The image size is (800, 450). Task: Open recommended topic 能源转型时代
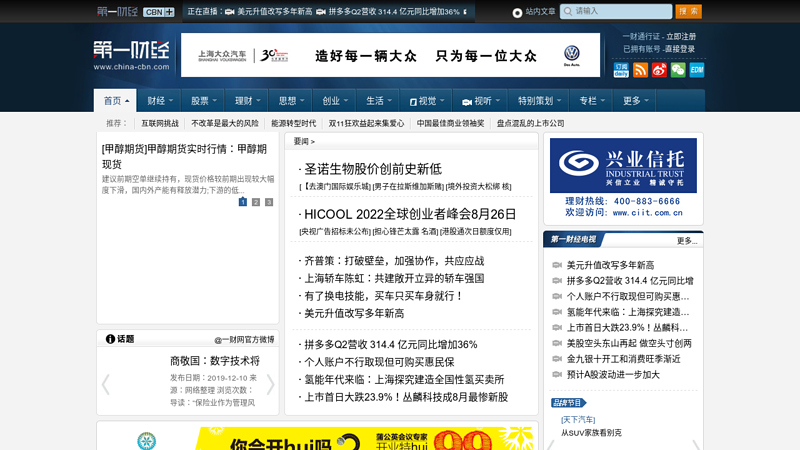point(293,123)
